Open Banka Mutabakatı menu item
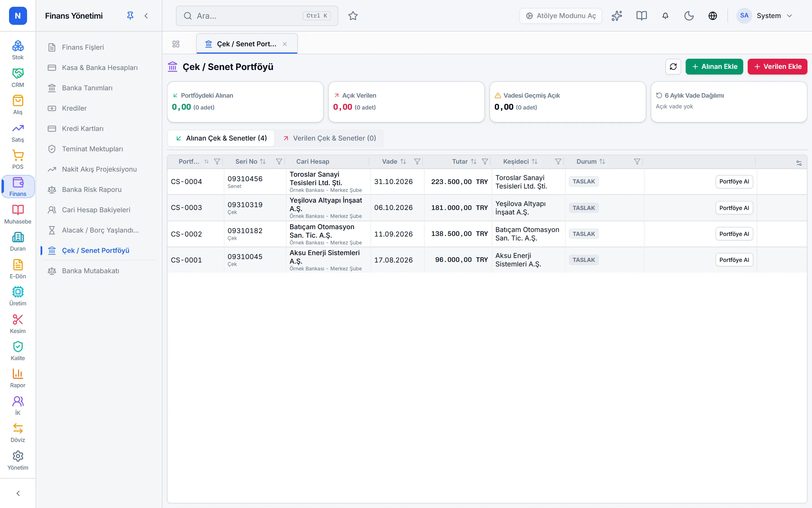This screenshot has height=508, width=812. [98, 271]
